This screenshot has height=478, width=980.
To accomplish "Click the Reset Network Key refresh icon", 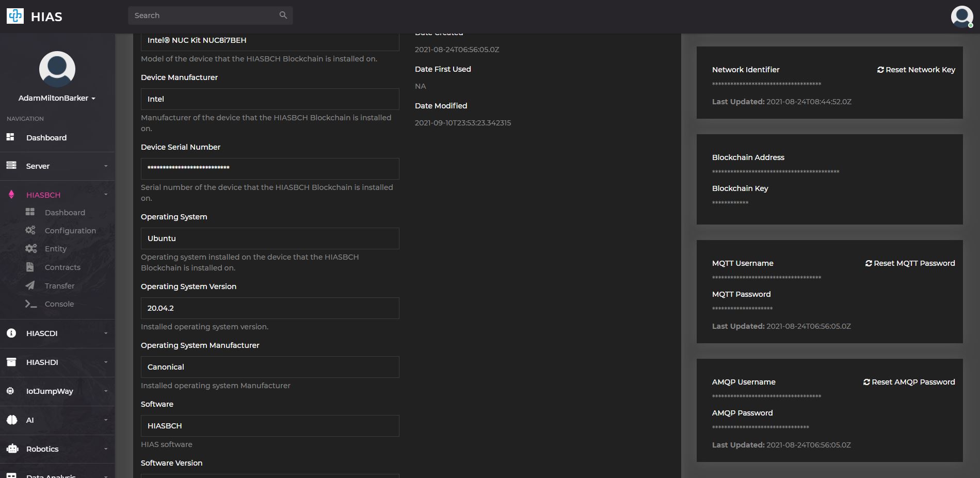I will (x=880, y=70).
